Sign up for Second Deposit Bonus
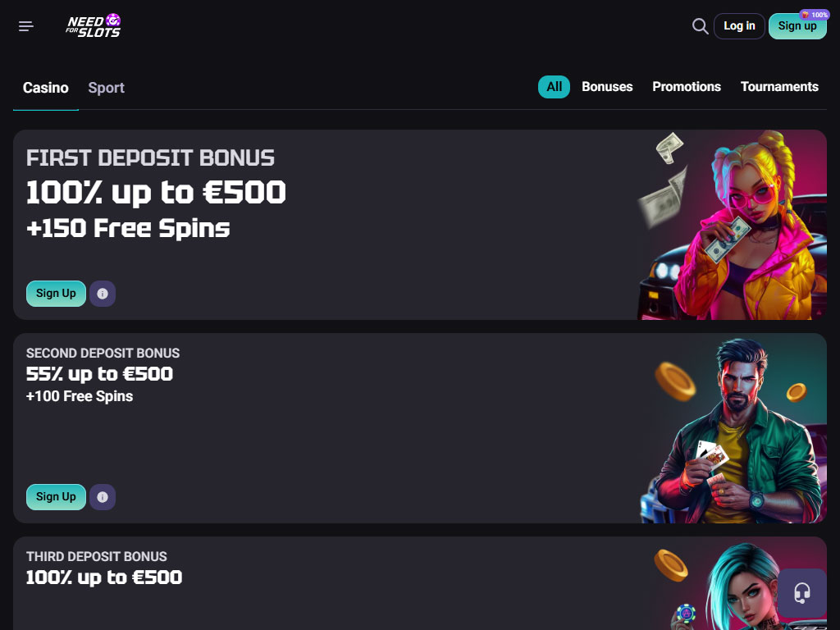The image size is (840, 630). pos(56,497)
